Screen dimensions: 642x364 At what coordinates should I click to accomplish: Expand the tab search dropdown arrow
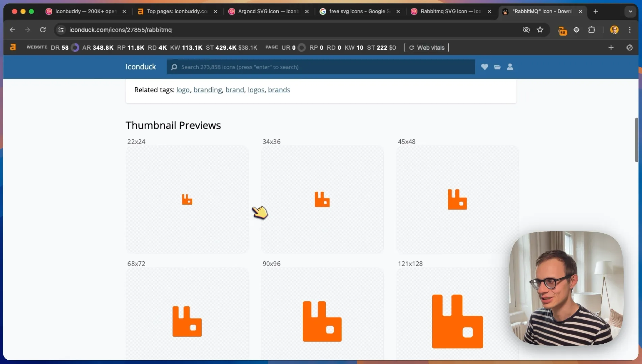tap(630, 11)
